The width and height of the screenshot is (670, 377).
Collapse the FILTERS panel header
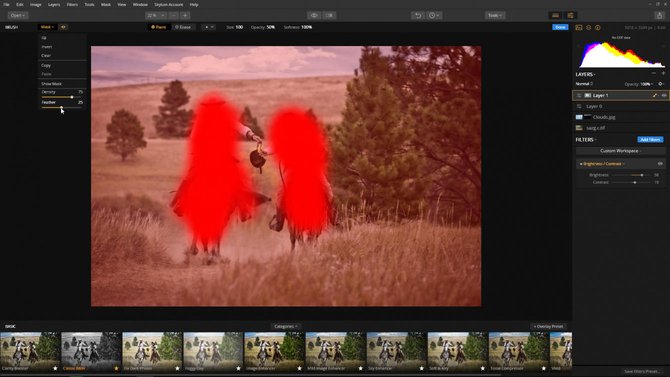click(586, 140)
